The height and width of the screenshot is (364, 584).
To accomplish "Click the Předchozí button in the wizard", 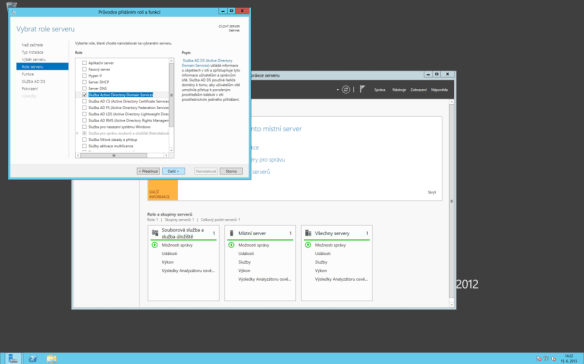I will tap(148, 171).
